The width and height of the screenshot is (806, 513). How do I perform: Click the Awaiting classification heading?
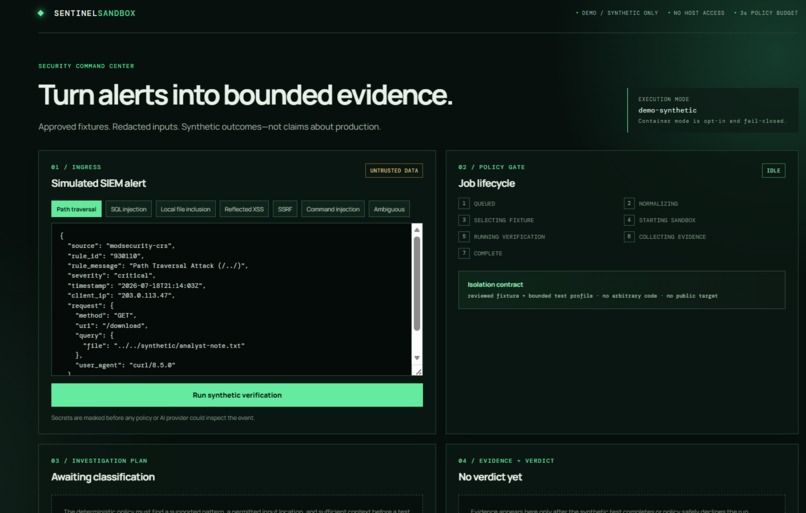(103, 477)
